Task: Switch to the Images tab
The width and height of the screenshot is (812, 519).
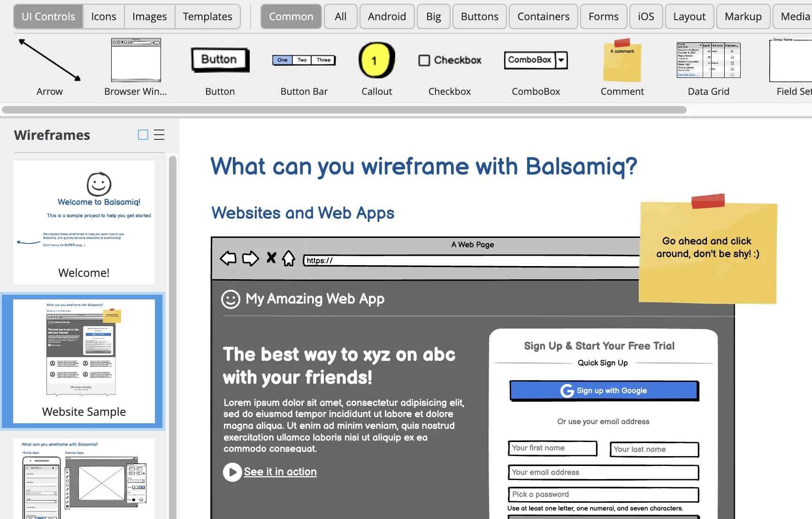Action: (149, 16)
